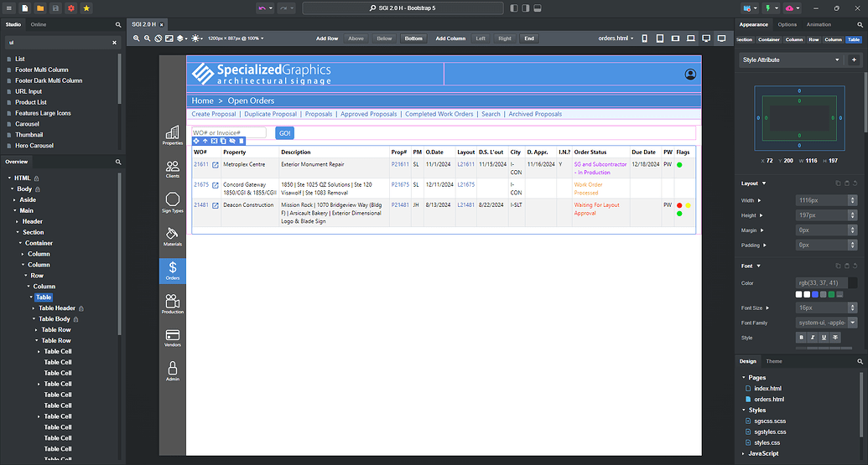868x465 pixels.
Task: Click the red settings gear icon
Action: (70, 8)
